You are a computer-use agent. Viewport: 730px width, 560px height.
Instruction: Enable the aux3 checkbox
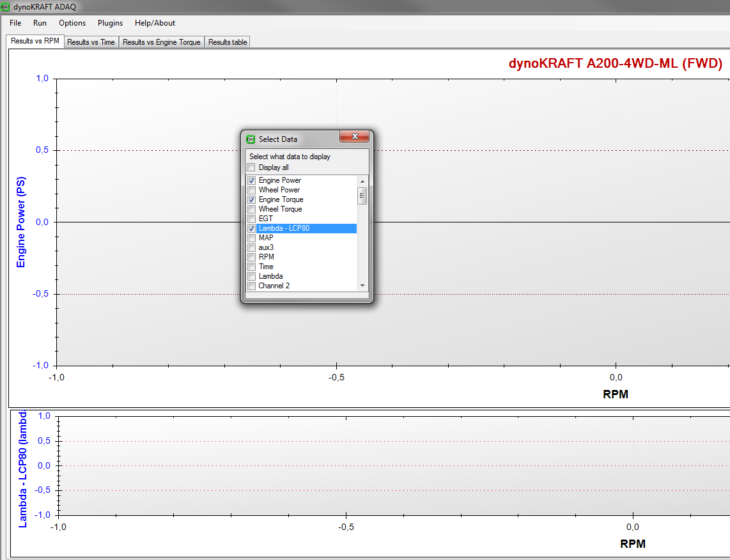point(251,247)
